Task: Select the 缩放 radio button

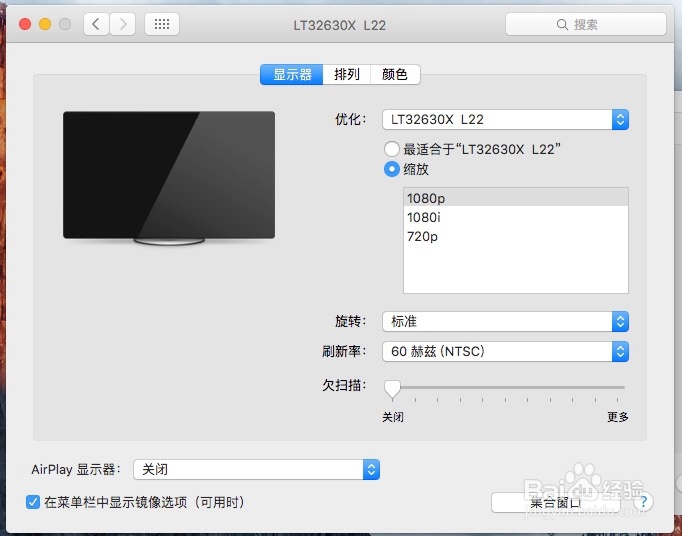Action: click(391, 169)
